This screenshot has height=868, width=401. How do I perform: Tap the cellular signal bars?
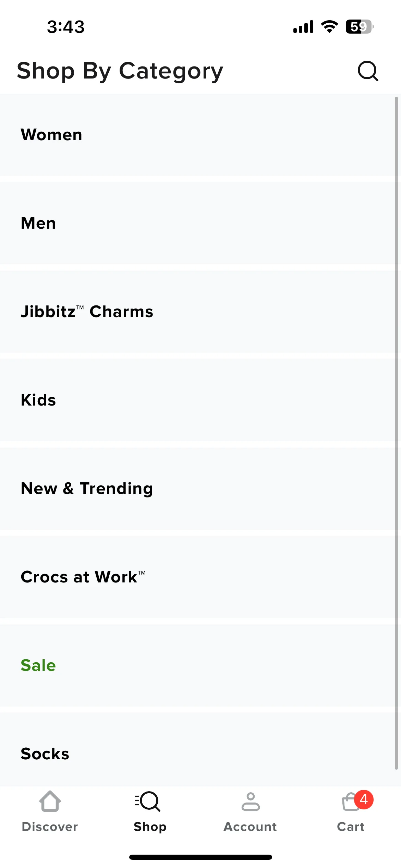(303, 27)
